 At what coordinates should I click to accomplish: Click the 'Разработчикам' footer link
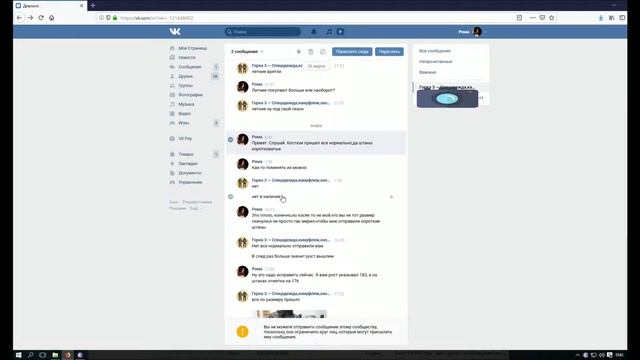197,202
